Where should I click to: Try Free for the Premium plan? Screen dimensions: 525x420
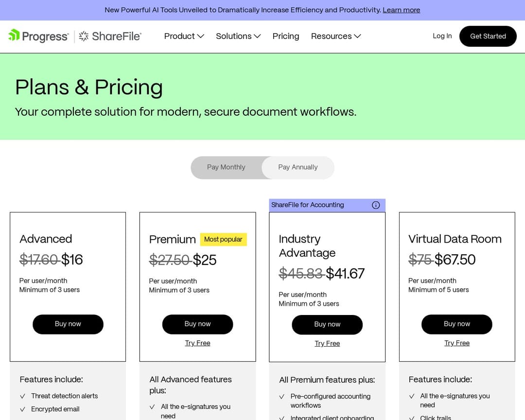pos(197,343)
